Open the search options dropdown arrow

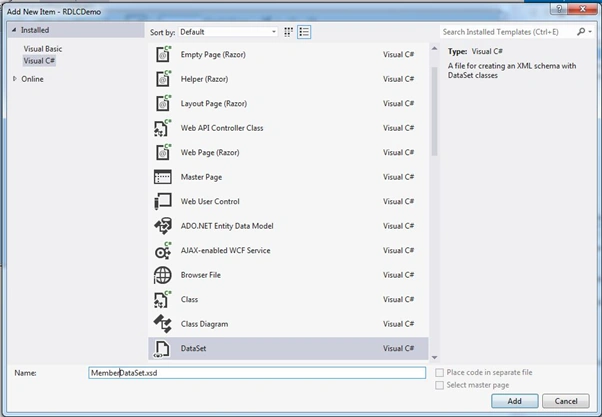coord(590,32)
